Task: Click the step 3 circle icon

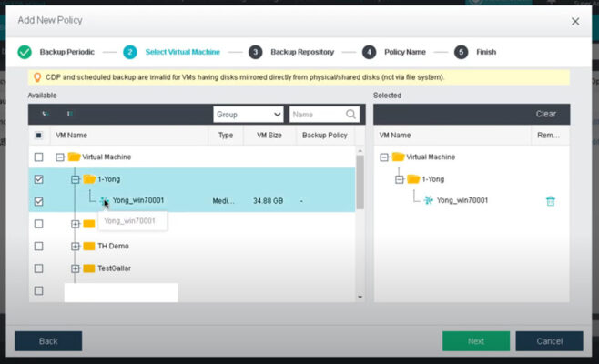Action: 255,52
